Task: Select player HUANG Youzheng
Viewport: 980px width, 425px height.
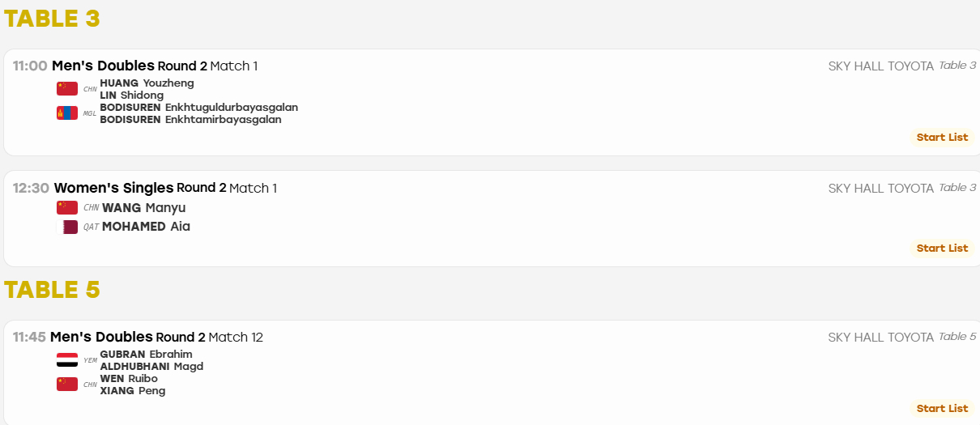Action: (147, 83)
